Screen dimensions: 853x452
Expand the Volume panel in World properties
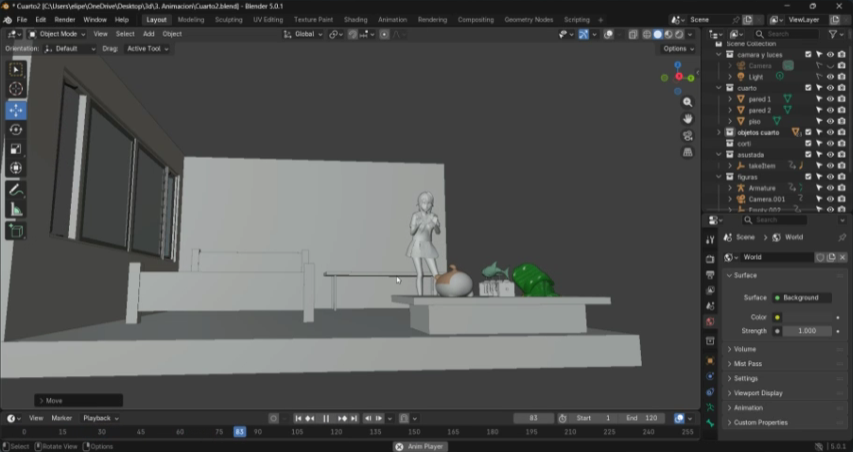tap(745, 349)
